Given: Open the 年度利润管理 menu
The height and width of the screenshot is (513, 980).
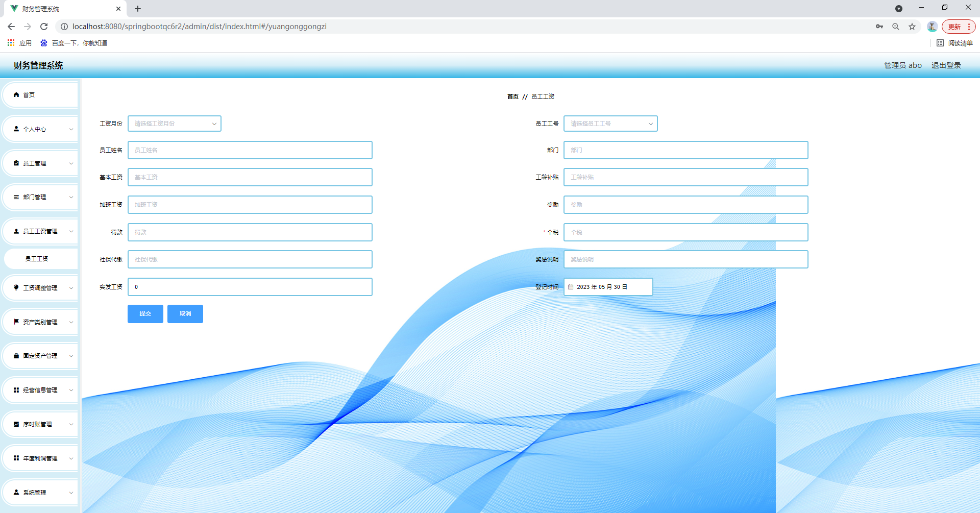Looking at the screenshot, I should (41, 458).
